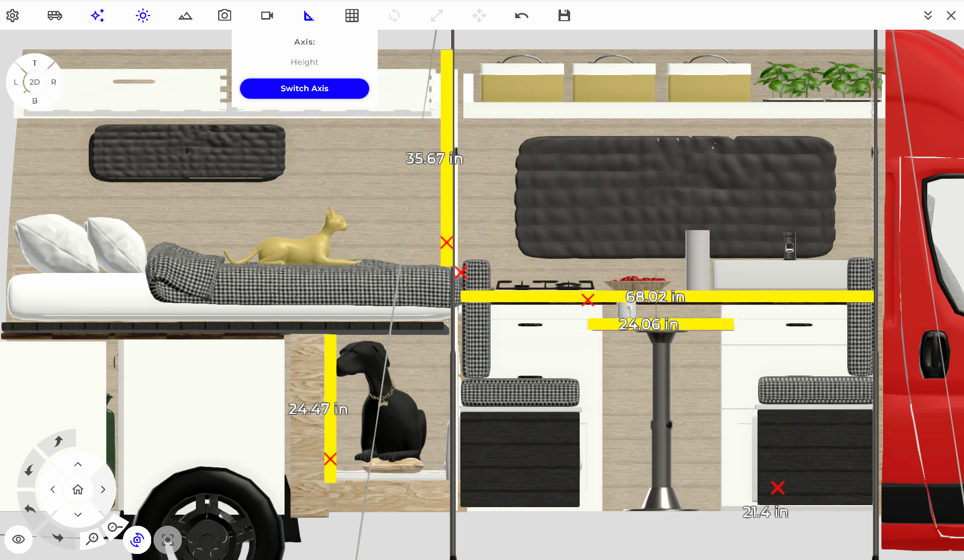Toggle the blue camera orbit mode
The image size is (964, 560).
pyautogui.click(x=137, y=540)
